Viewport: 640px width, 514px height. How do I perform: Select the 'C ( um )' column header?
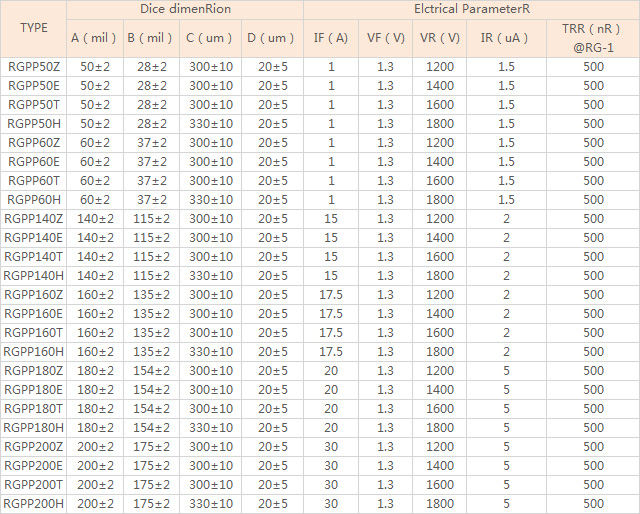[x=209, y=38]
